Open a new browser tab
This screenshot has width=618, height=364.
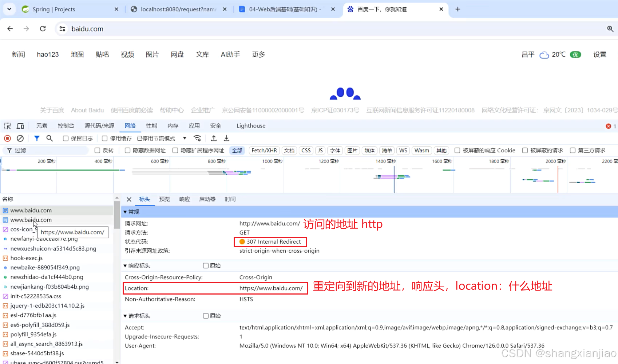point(458,9)
